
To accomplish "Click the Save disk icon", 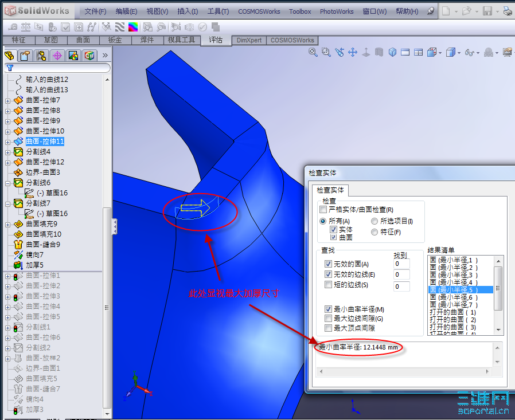I will [487, 11].
